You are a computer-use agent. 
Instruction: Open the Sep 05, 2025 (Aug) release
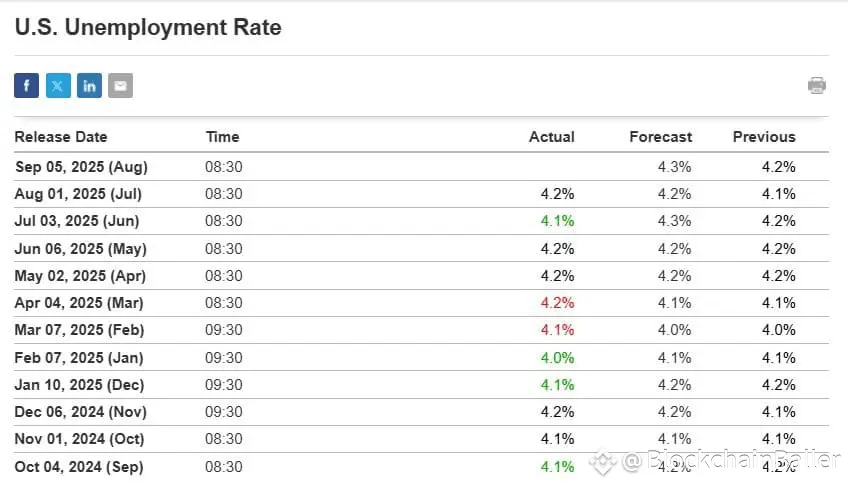pos(81,167)
